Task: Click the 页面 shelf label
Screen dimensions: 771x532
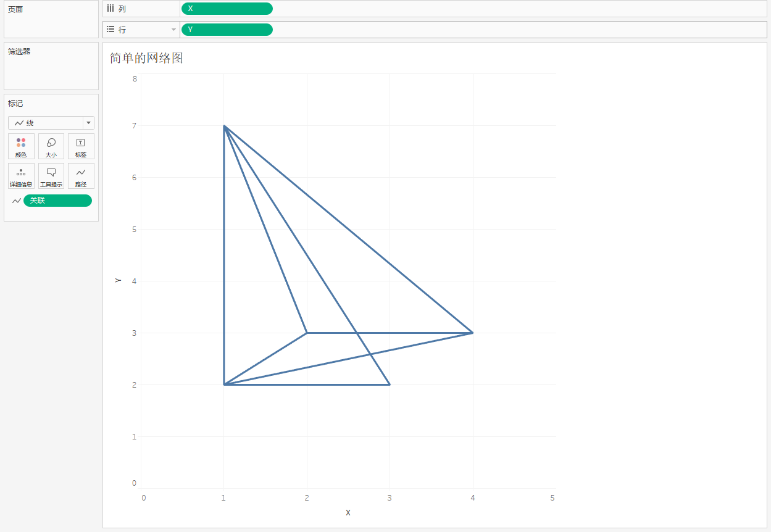Action: [15, 10]
